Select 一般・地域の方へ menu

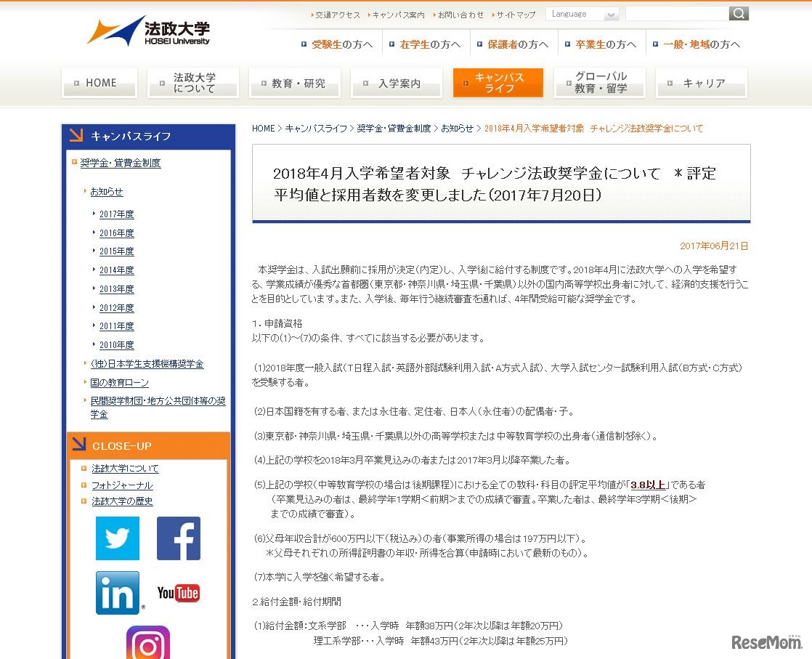click(x=702, y=44)
